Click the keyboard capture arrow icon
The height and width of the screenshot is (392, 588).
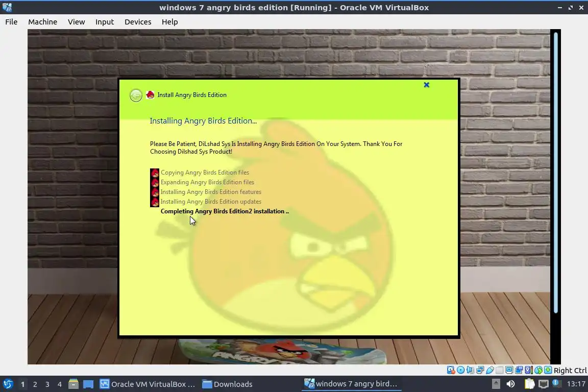click(x=548, y=370)
